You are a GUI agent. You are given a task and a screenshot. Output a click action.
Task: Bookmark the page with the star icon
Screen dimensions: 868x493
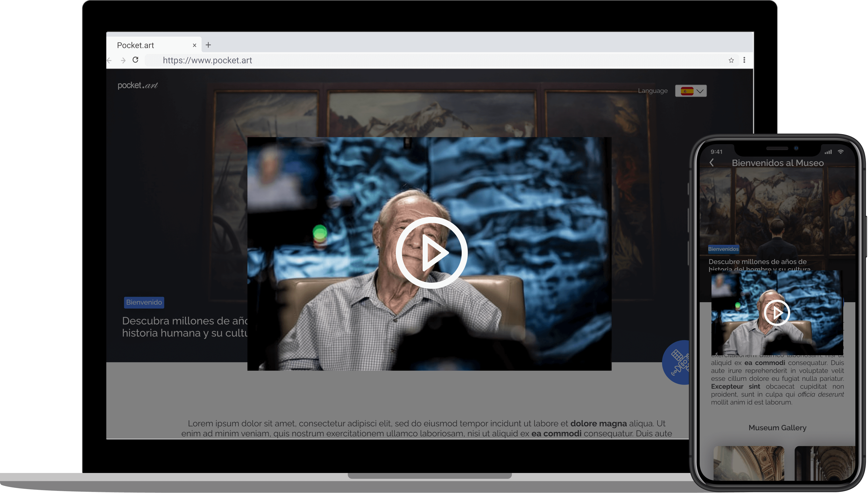pyautogui.click(x=731, y=60)
